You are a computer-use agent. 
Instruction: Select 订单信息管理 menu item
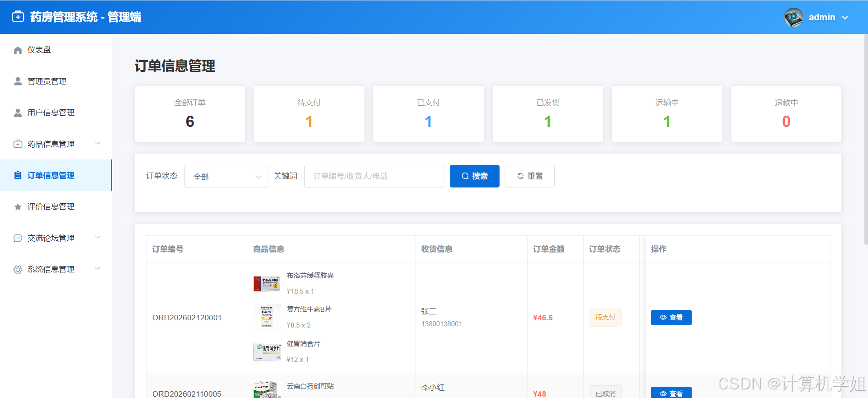point(56,175)
